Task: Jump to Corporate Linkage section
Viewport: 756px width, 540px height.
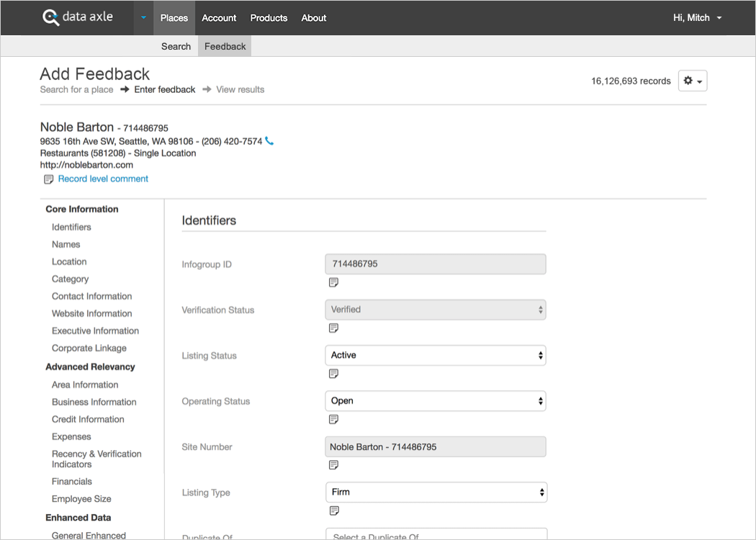Action: coord(89,348)
